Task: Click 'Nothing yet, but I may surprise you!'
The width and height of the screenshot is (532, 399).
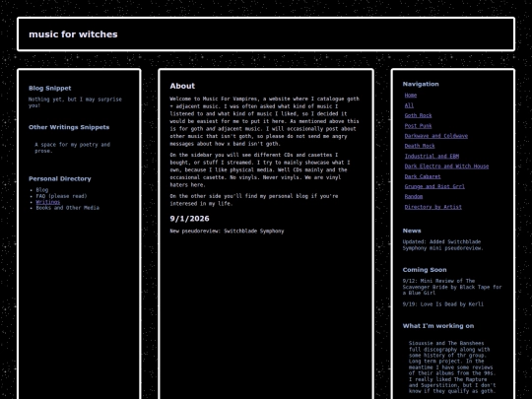Action: click(x=75, y=102)
